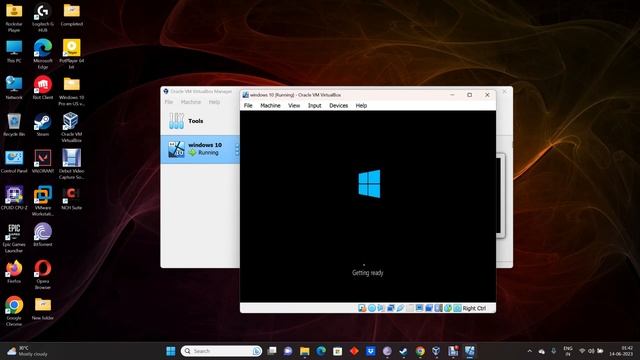Click the USB devices icon in VM status bar
The height and width of the screenshot is (360, 640).
point(400,308)
